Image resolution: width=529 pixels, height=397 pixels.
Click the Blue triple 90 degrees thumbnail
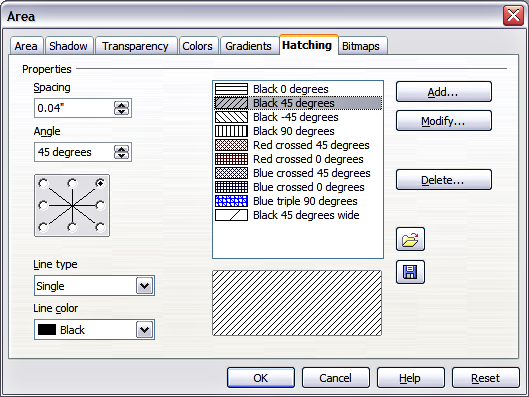point(231,201)
